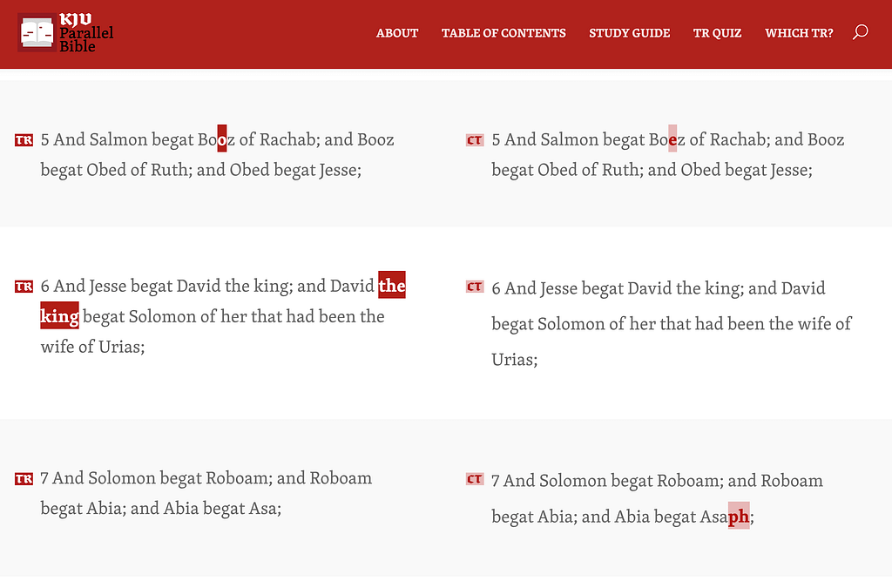The height and width of the screenshot is (588, 892).
Task: Select the CT badge next to verse 6
Action: [x=475, y=287]
